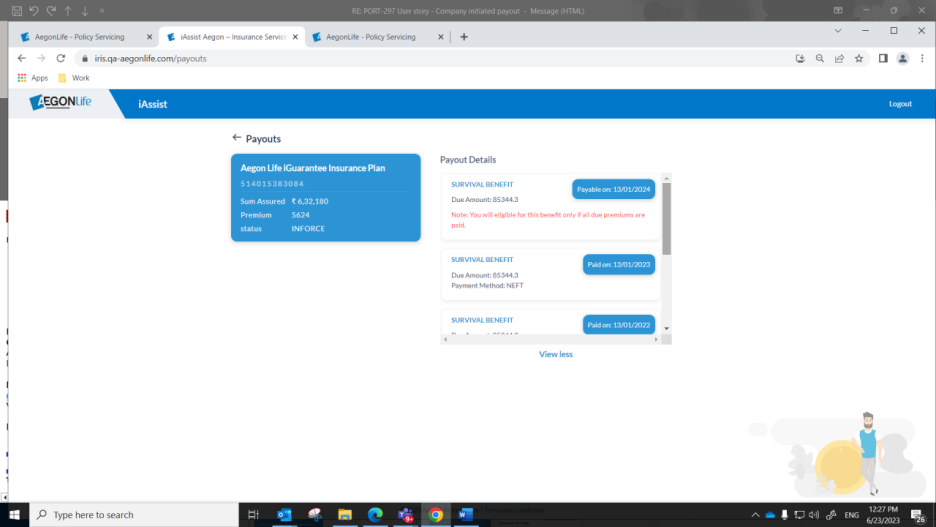The width and height of the screenshot is (936, 527).
Task: Open the Work bookmarks folder
Action: [74, 78]
